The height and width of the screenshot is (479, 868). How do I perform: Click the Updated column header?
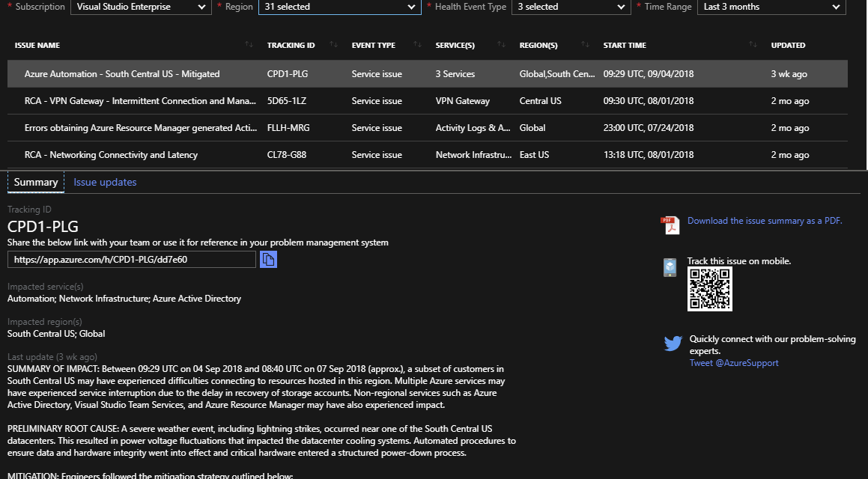click(x=789, y=46)
